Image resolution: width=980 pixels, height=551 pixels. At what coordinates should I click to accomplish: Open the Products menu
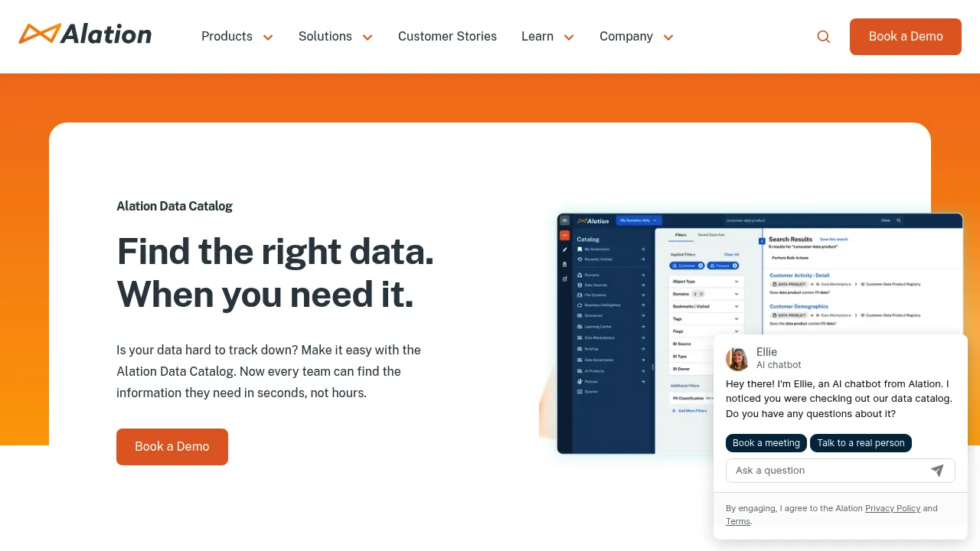(x=227, y=37)
